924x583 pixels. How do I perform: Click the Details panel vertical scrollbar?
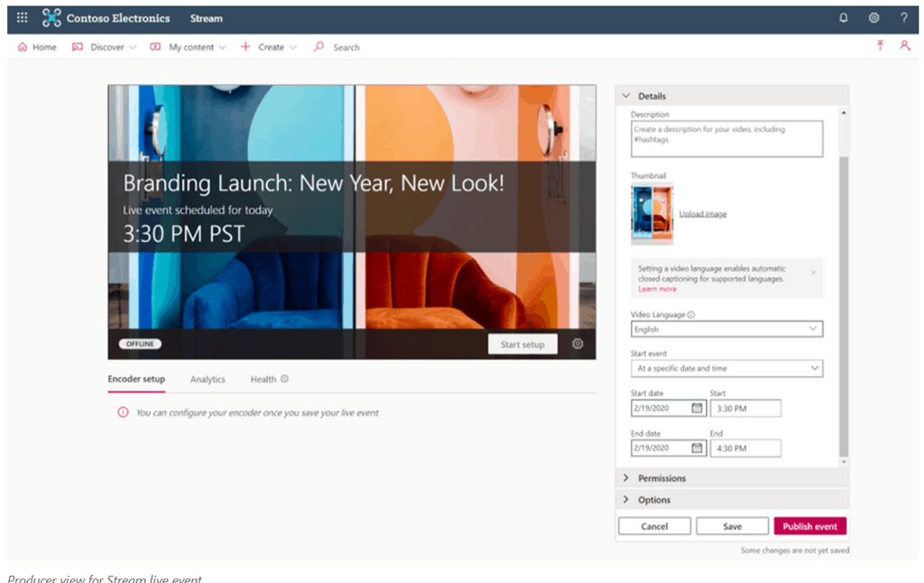[844, 307]
